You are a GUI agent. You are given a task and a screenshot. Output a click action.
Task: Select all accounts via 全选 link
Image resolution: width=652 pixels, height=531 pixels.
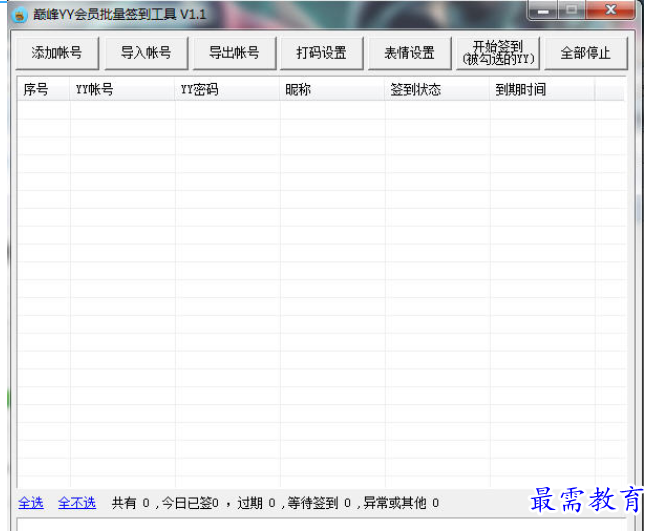pos(31,503)
